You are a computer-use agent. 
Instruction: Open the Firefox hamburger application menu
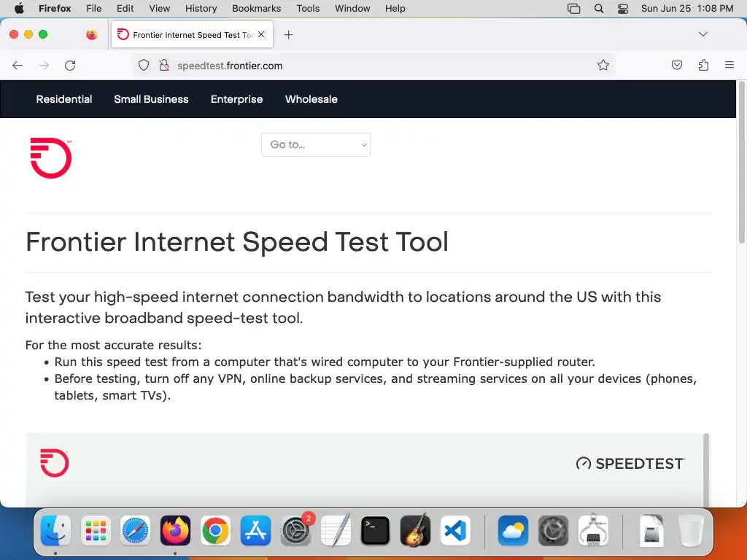point(729,65)
